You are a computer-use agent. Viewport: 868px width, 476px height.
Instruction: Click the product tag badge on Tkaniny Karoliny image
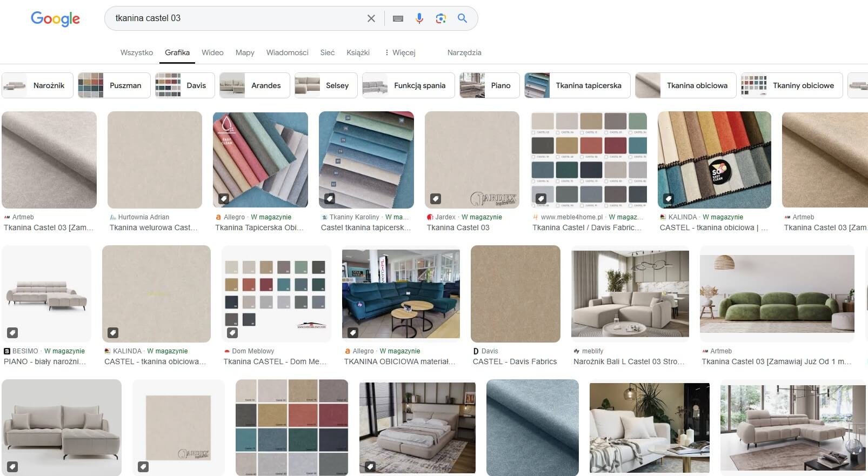[x=330, y=199]
